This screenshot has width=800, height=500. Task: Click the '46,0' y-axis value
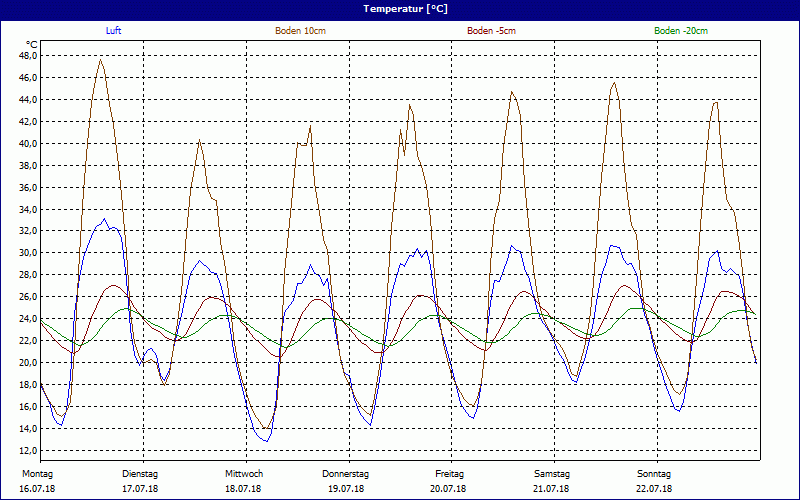pos(29,78)
